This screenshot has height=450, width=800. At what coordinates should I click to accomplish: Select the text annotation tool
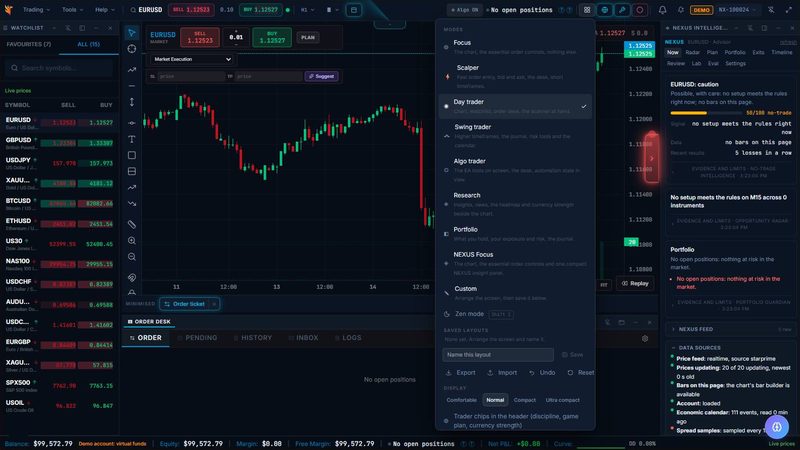point(132,139)
